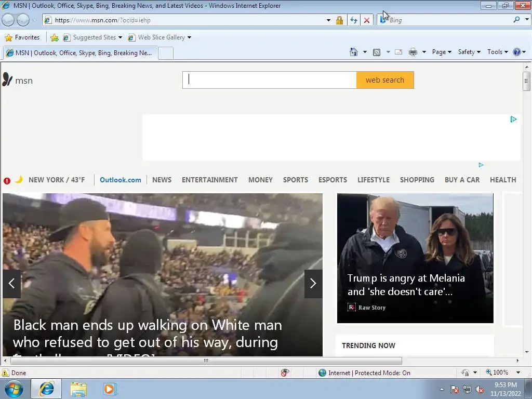Click the Add to Favorites Bar icon
Viewport: 532px width, 399px height.
[54, 37]
